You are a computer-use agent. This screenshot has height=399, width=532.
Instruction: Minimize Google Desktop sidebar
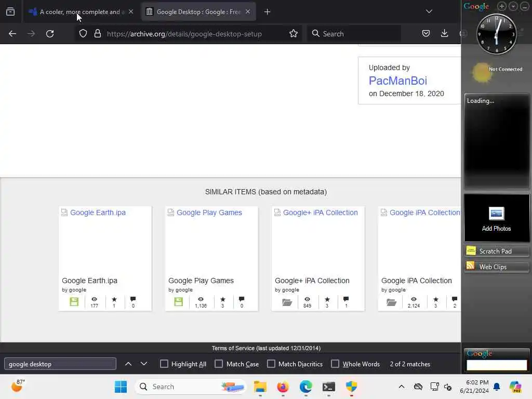(525, 6)
